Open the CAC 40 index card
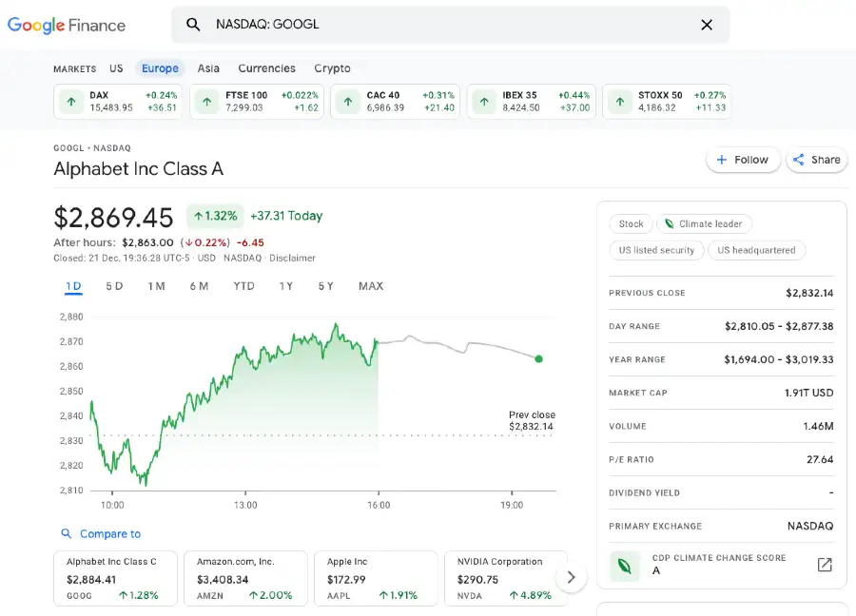The width and height of the screenshot is (856, 616). pos(396,102)
